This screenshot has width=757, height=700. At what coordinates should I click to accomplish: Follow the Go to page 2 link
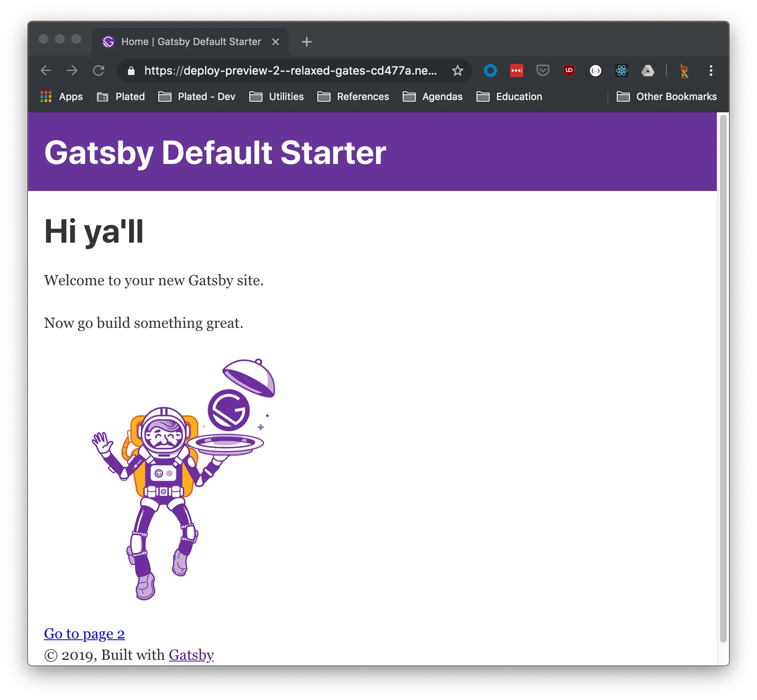pos(84,634)
